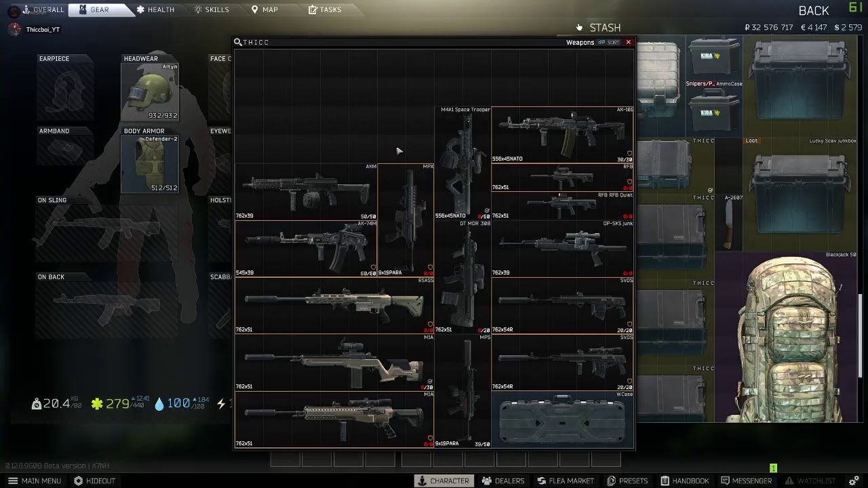
Task: Open the Handbook
Action: (685, 481)
